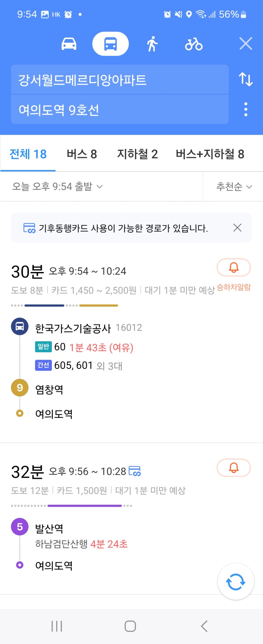This screenshot has width=263, height=644.
Task: Edit the destination field 여의도역 9호선
Action: [120, 110]
